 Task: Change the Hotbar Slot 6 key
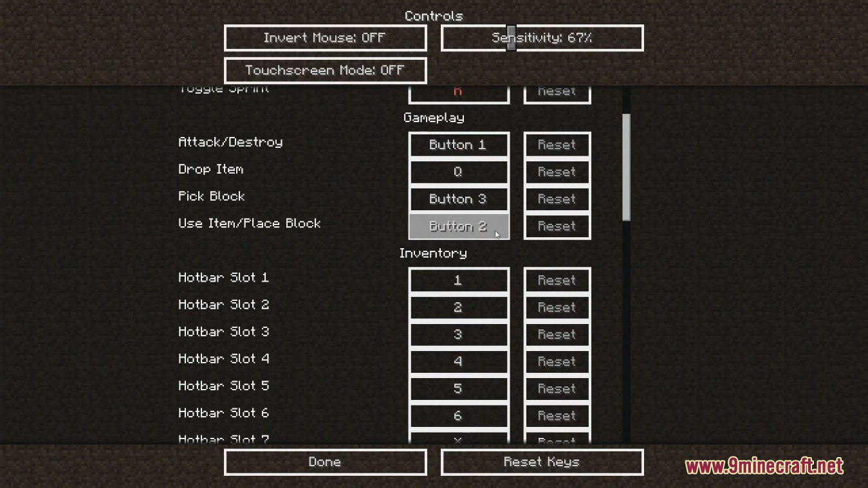[459, 416]
